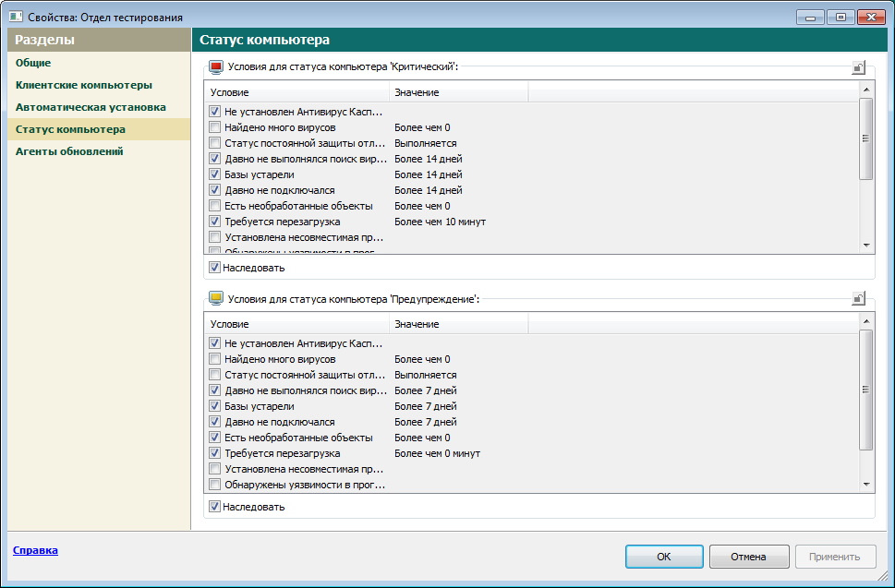The height and width of the screenshot is (588, 895).
Task: Select warning row 'Требуется перезагрузка' text
Action: (x=283, y=453)
